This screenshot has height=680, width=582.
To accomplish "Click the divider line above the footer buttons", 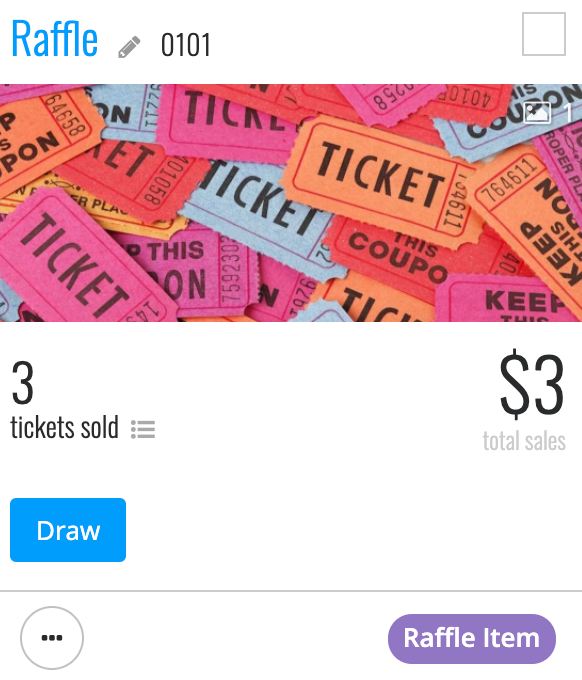I will click(291, 591).
